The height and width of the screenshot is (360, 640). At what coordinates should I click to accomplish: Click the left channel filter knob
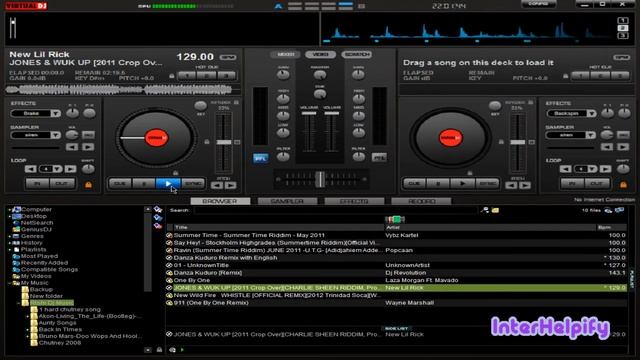pyautogui.click(x=283, y=157)
